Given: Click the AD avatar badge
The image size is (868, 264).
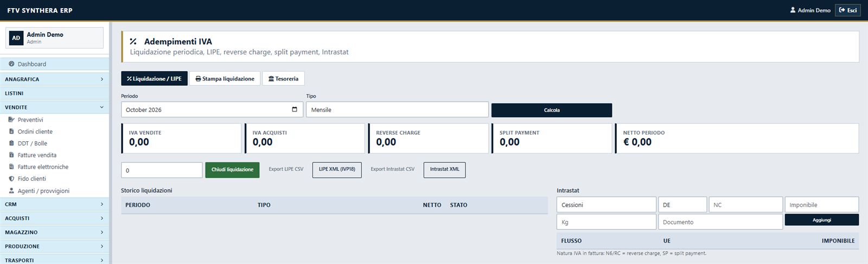Looking at the screenshot, I should (x=16, y=38).
